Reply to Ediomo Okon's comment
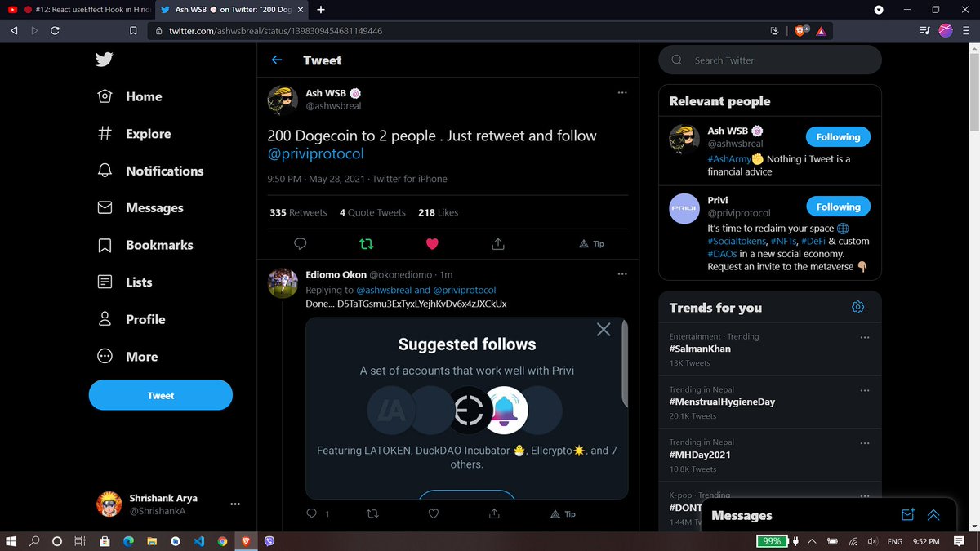The image size is (980, 551). point(311,513)
